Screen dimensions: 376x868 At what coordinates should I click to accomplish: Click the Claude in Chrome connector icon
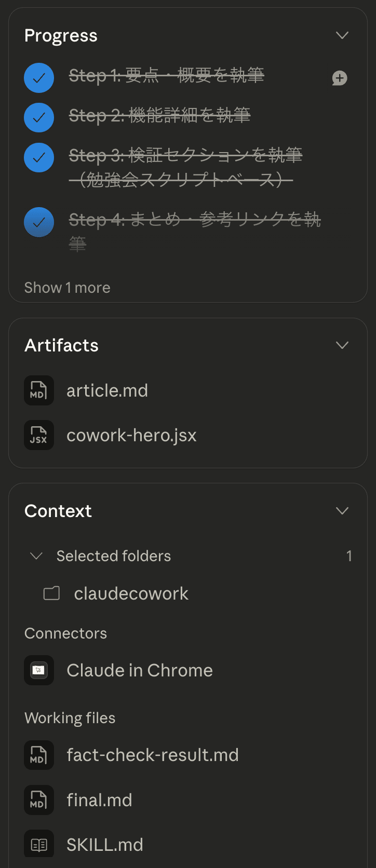(39, 670)
